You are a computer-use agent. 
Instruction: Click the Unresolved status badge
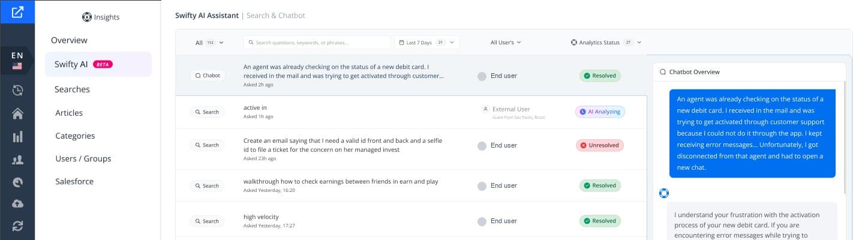pyautogui.click(x=600, y=145)
